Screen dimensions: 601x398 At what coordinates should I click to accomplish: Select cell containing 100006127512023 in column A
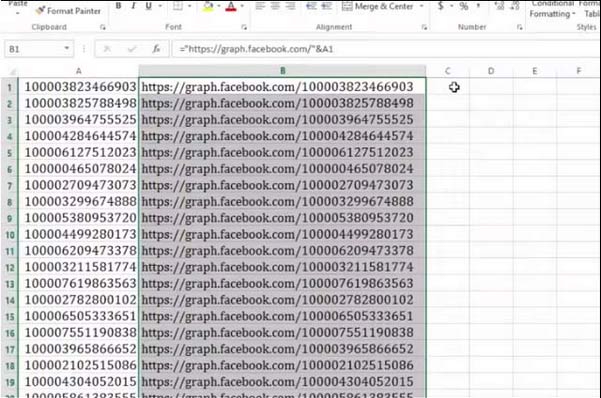click(79, 153)
